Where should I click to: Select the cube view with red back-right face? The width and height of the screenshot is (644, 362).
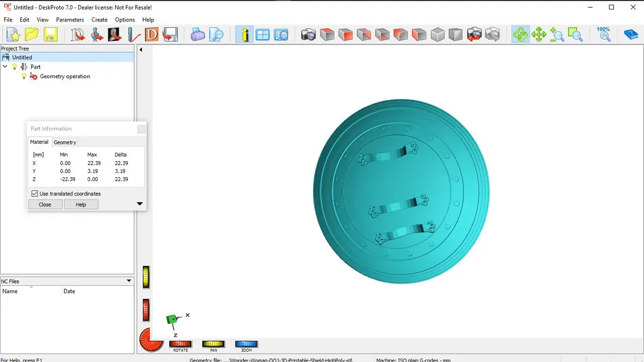point(364,35)
